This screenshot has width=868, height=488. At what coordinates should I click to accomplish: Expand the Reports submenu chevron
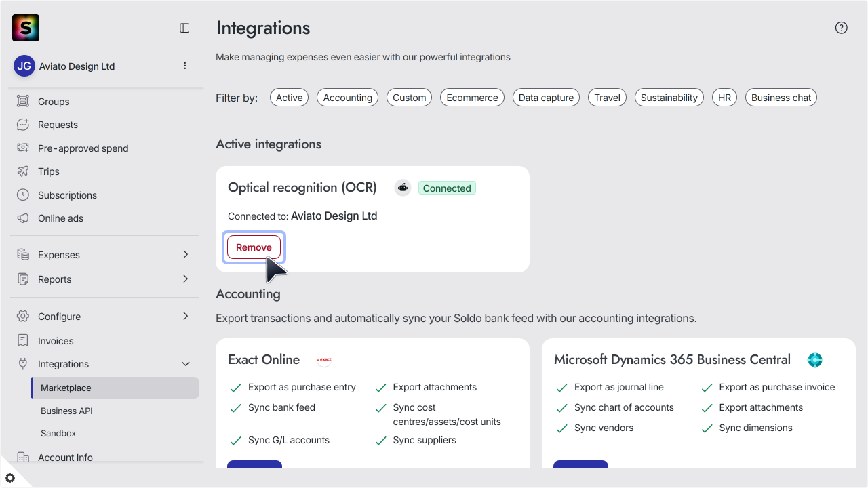tap(186, 279)
